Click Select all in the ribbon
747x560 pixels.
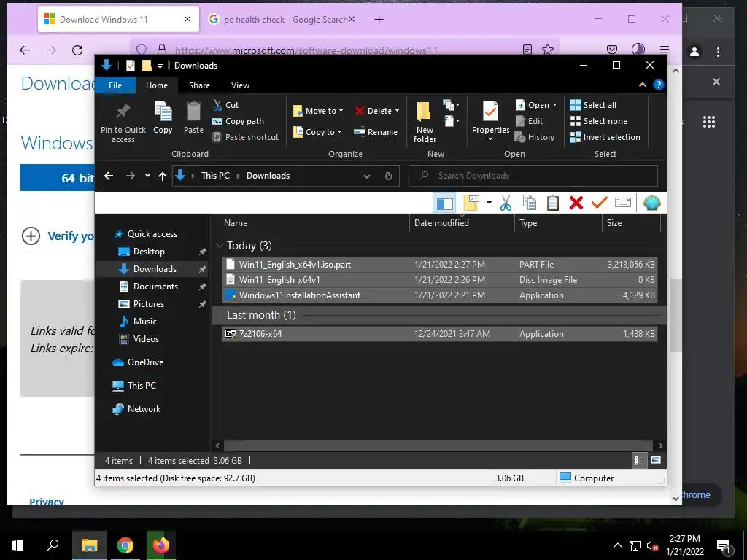click(593, 105)
